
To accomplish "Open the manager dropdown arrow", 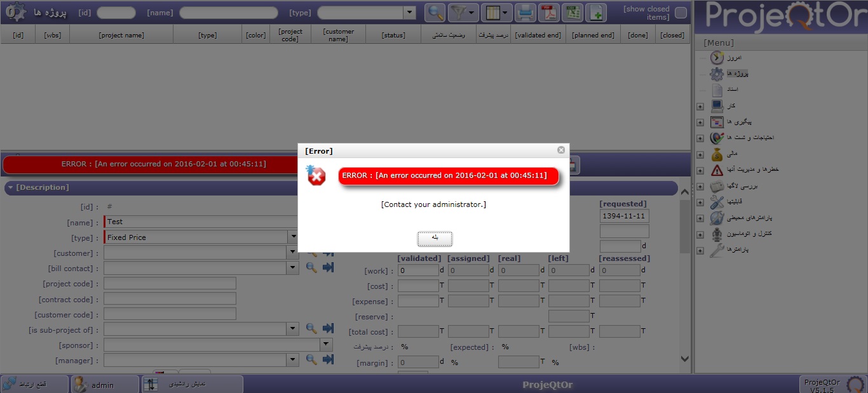I will tap(293, 360).
